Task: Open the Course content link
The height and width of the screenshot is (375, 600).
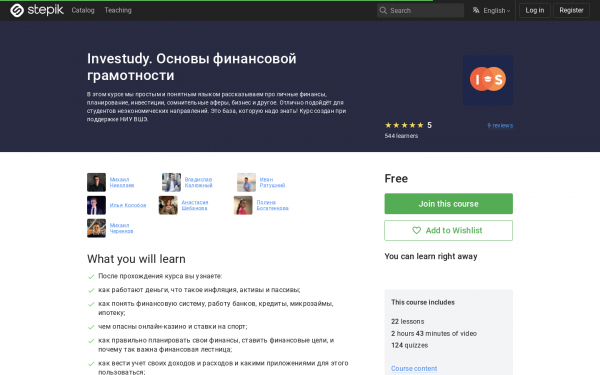Action: [414, 368]
